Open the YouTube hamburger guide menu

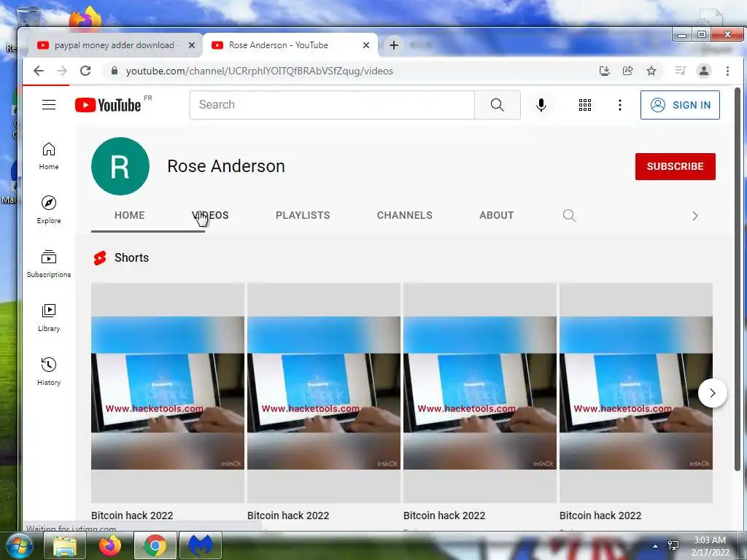click(49, 105)
